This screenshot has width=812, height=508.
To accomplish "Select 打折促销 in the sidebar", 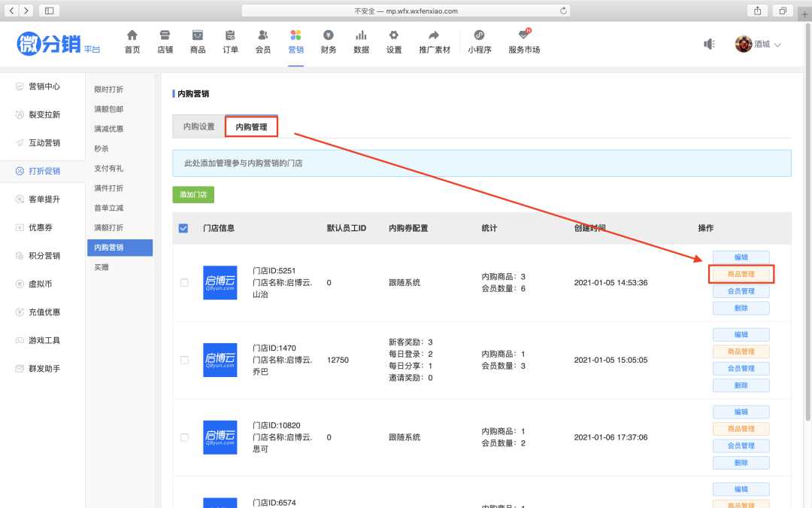I will (x=44, y=171).
